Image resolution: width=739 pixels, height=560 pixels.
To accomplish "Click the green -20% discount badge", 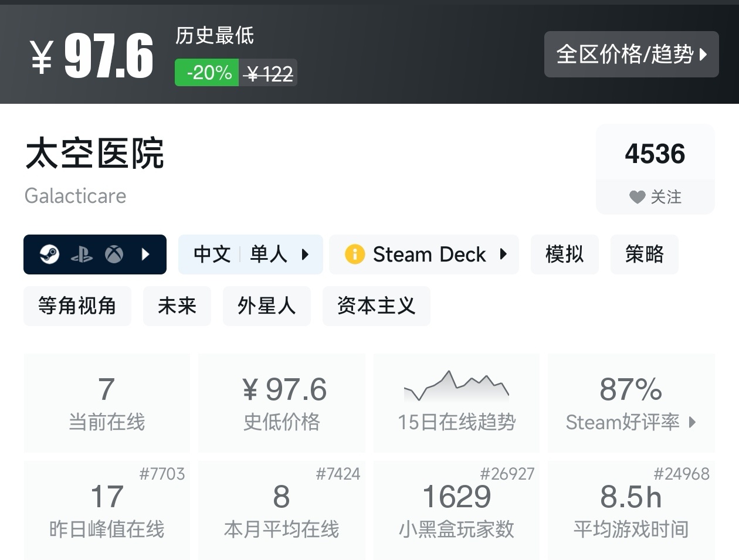I will click(x=207, y=73).
